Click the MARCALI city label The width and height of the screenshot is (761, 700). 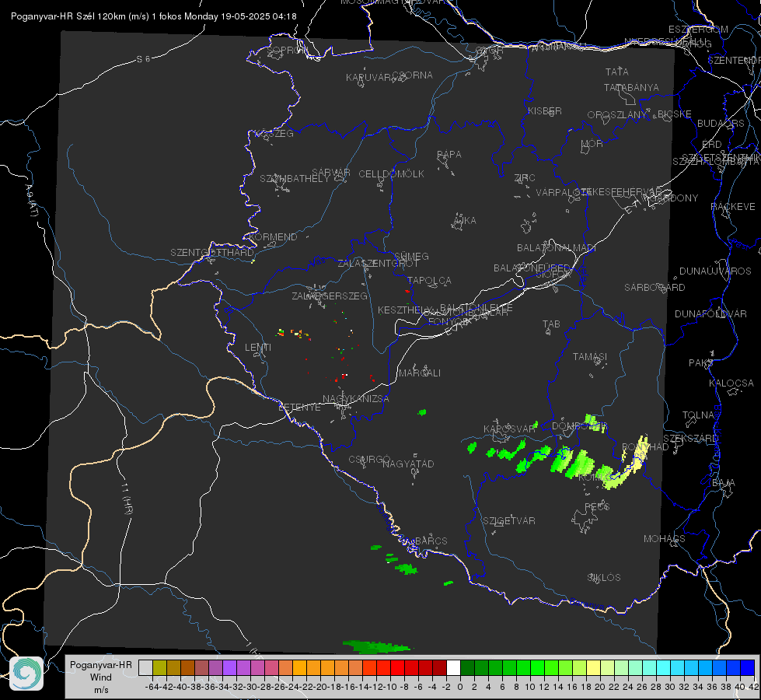point(420,373)
